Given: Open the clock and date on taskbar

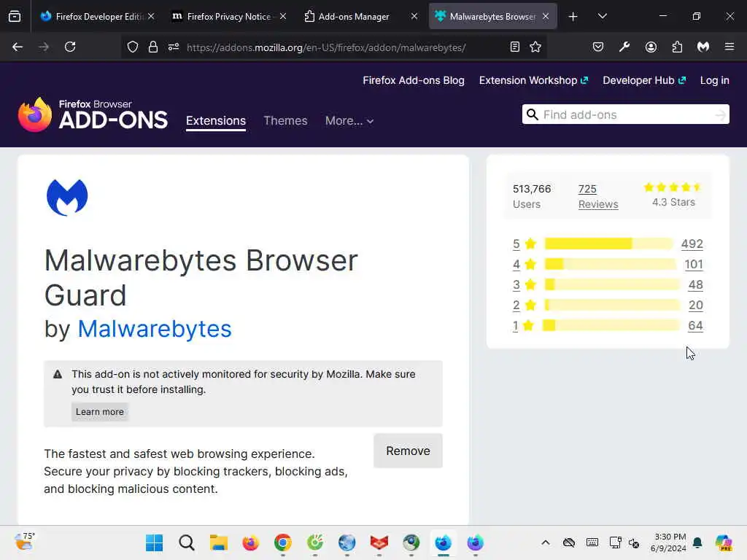Looking at the screenshot, I should (668, 542).
